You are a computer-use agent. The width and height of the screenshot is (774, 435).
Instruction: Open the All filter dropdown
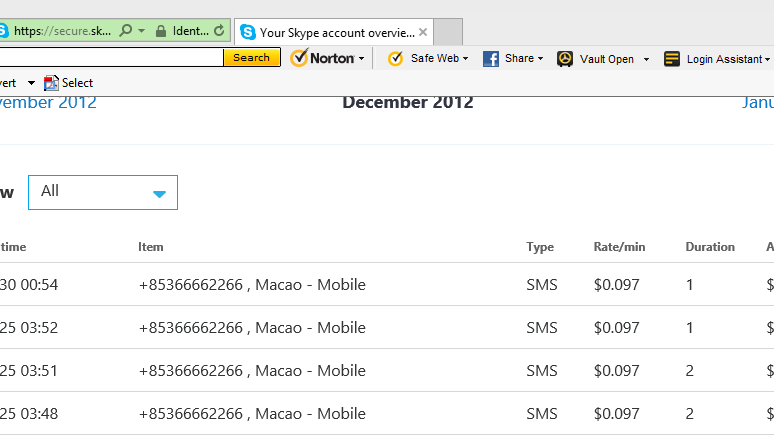click(x=103, y=192)
